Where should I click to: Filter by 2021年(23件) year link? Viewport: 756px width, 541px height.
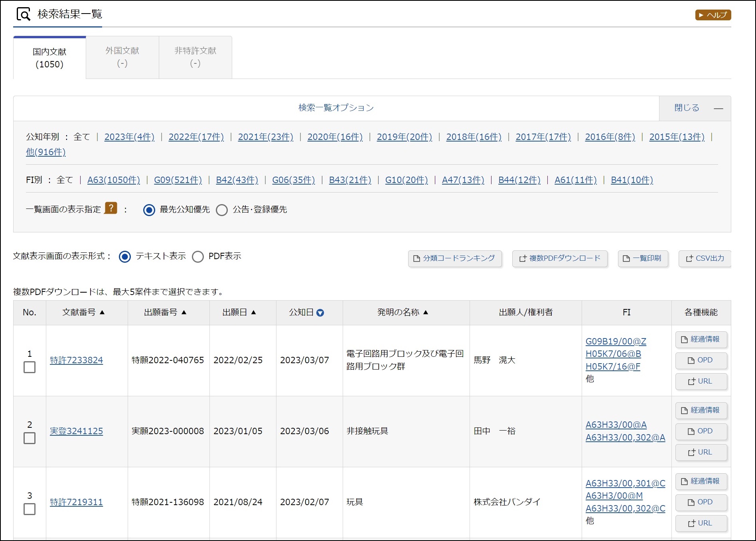pyautogui.click(x=265, y=137)
